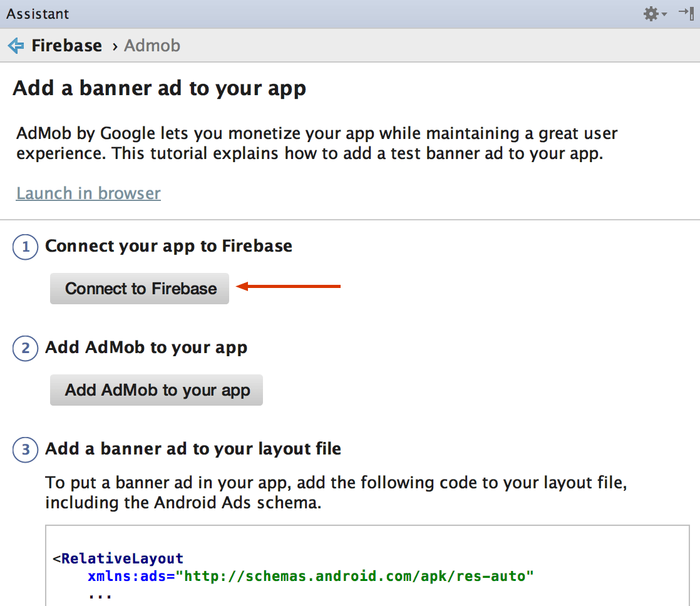This screenshot has width=700, height=606.
Task: Click the 'Add a banner ad to your layout file' heading
Action: pyautogui.click(x=193, y=449)
